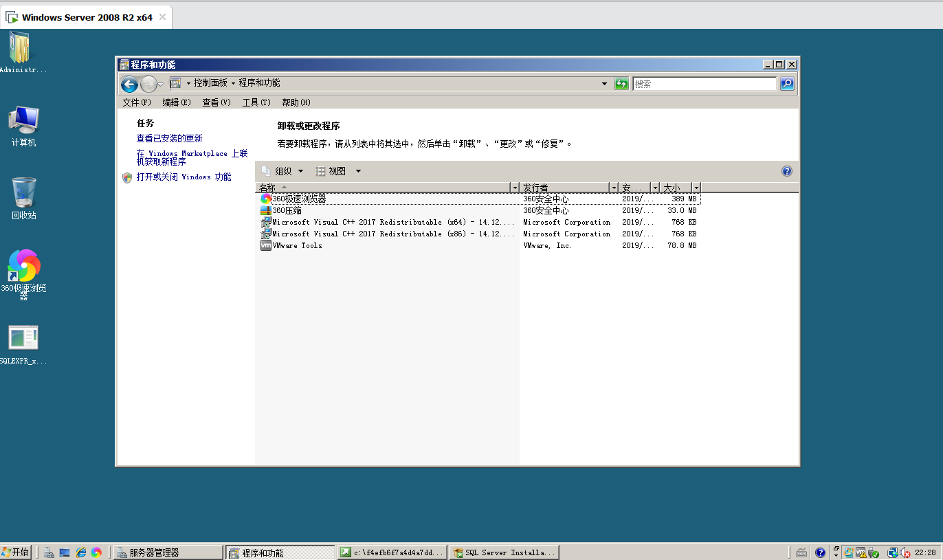Click the safely remove hardware tray icon

[873, 552]
